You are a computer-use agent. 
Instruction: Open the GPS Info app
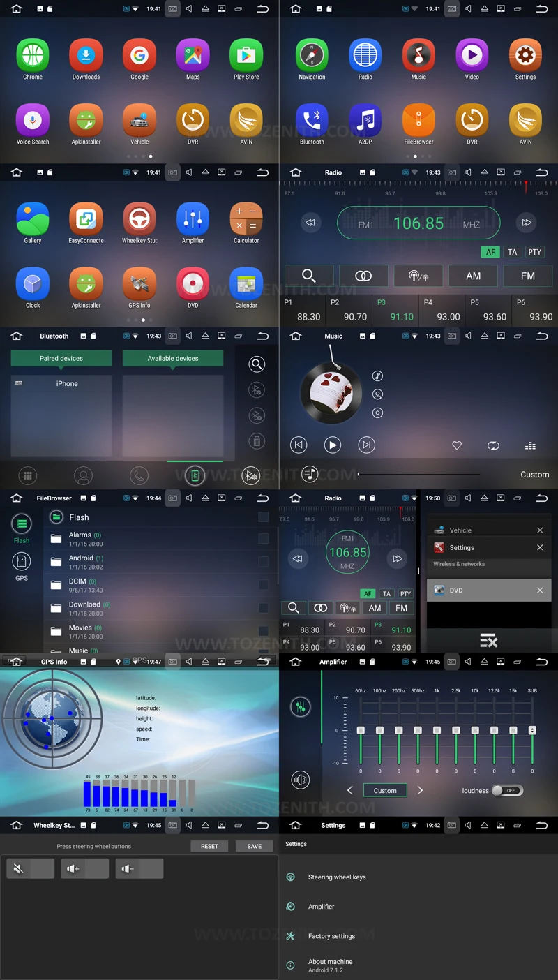(139, 288)
